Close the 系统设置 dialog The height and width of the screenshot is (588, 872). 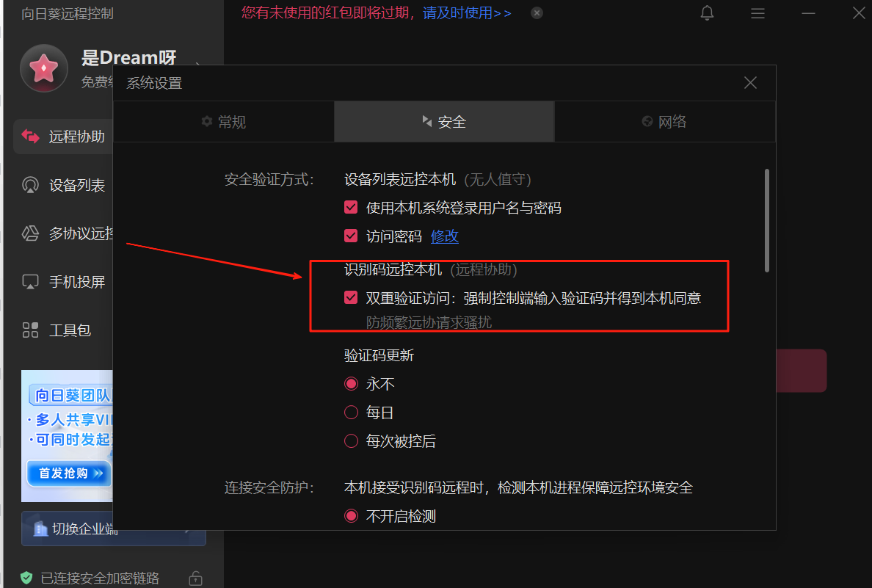(x=750, y=83)
